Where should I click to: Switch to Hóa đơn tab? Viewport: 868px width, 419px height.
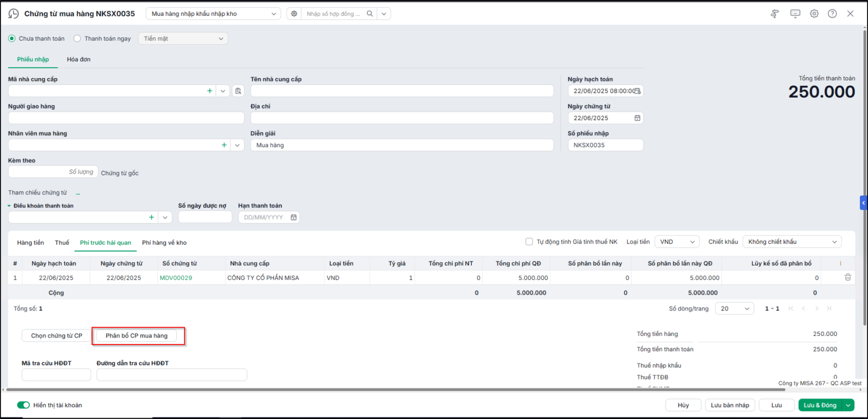79,59
